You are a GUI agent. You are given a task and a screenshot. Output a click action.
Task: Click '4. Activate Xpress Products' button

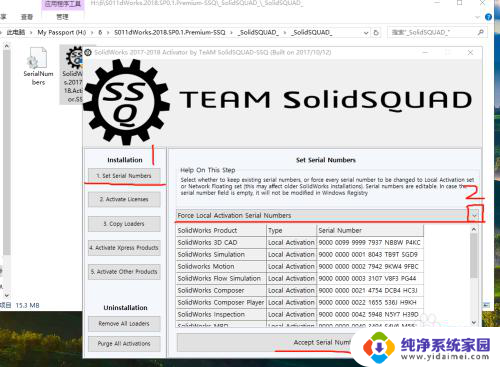124,248
